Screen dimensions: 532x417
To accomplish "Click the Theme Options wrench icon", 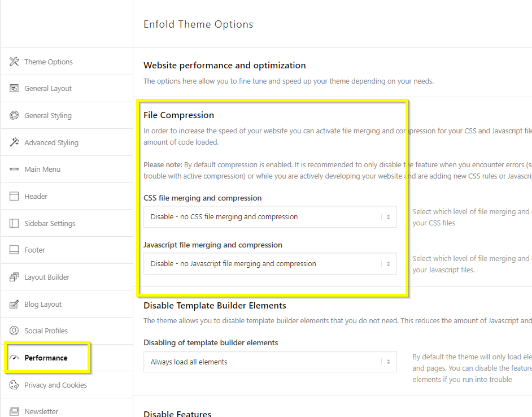I will (14, 62).
